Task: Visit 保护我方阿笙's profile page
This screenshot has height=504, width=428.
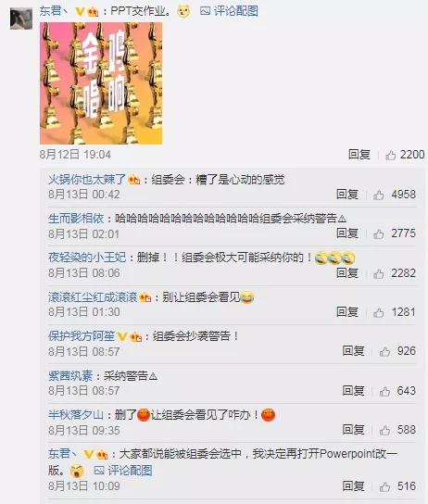Action: pos(82,336)
